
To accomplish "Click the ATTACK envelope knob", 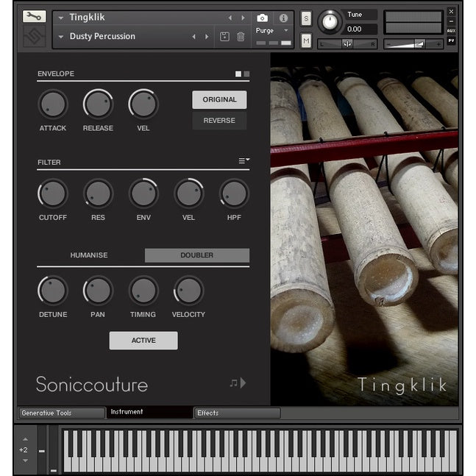I will [x=53, y=104].
